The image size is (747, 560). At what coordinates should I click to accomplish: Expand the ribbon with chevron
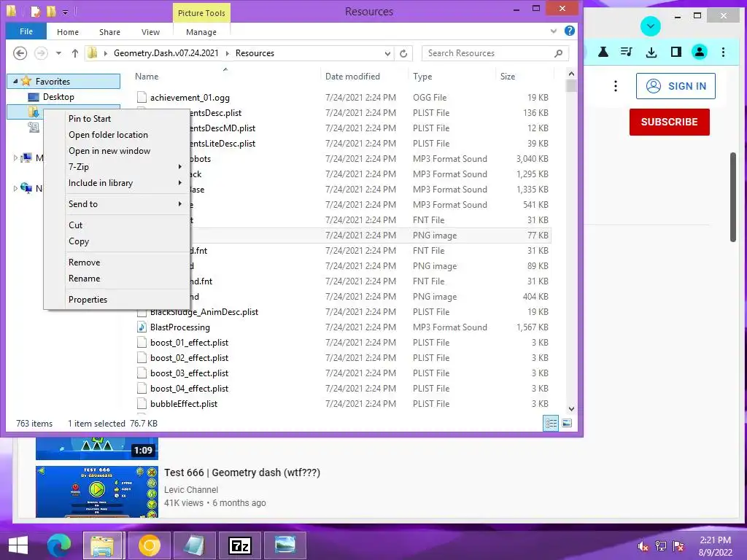click(x=553, y=31)
